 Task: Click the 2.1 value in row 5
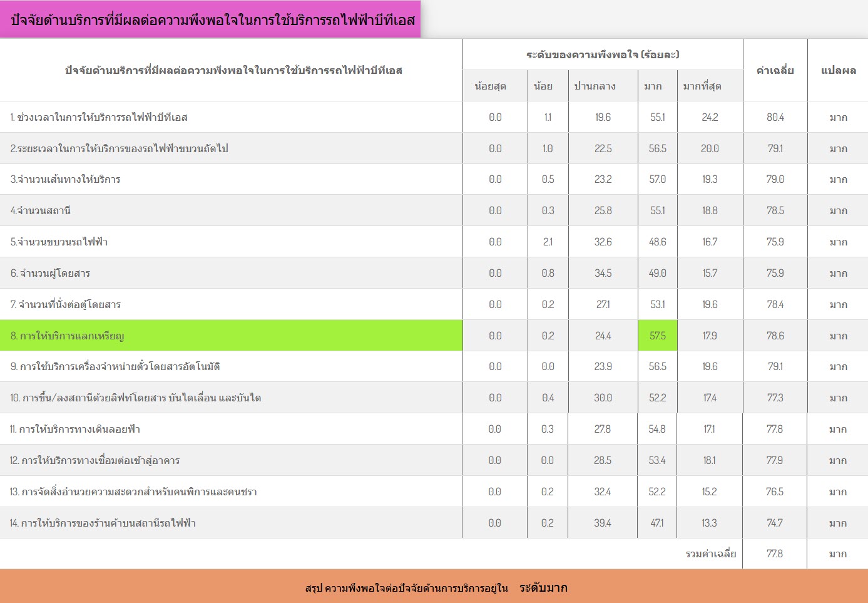tap(548, 242)
